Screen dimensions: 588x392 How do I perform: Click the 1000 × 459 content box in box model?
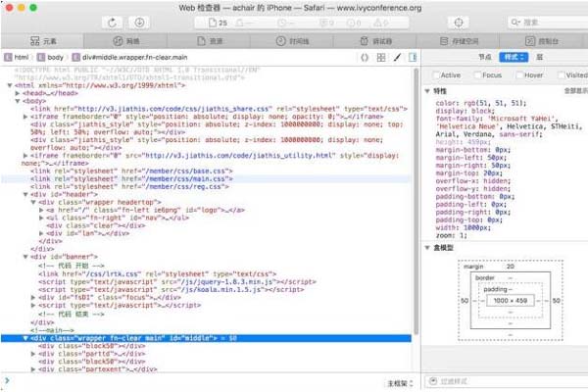[510, 301]
